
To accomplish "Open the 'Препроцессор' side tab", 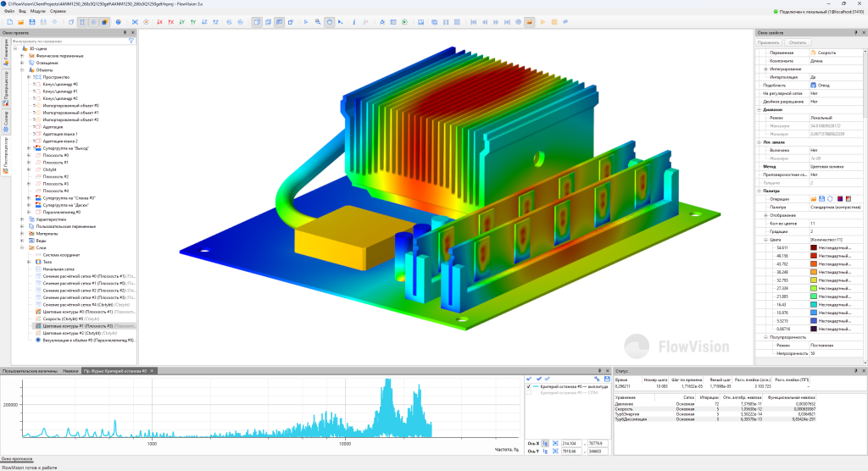I will pyautogui.click(x=6, y=89).
